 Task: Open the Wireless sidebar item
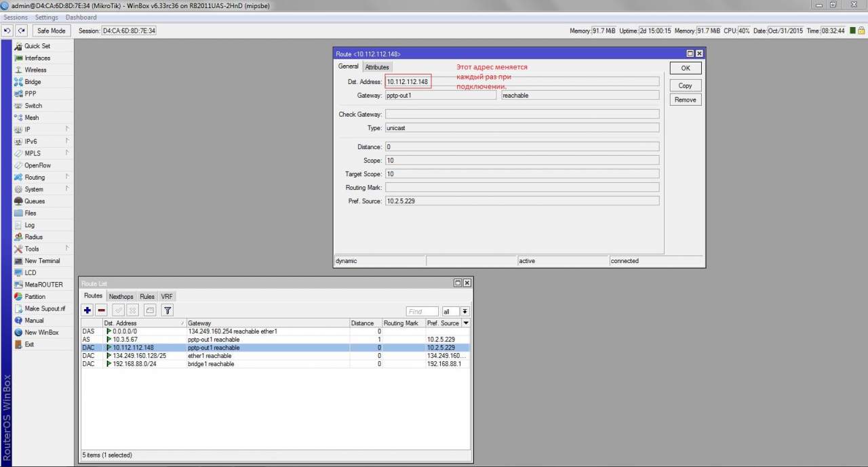(x=36, y=70)
